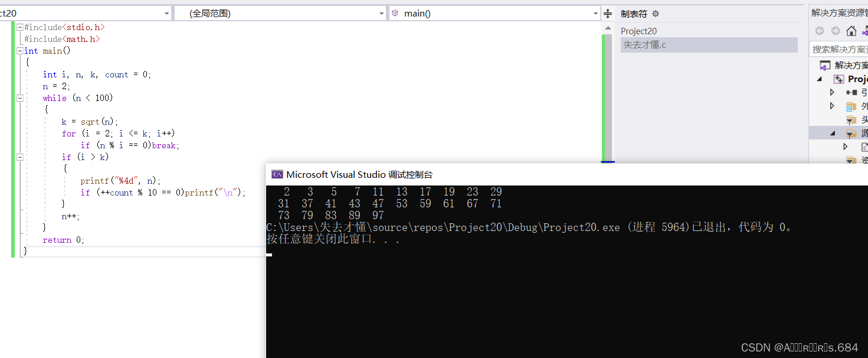The height and width of the screenshot is (358, 868).
Task: Click the resource files filter folder icon
Action: click(x=851, y=160)
